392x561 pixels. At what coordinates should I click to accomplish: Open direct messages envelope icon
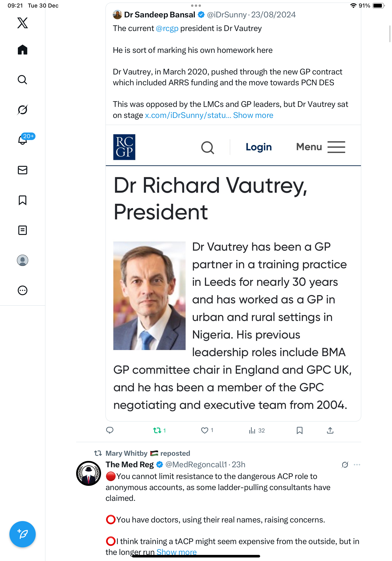pos(23,170)
